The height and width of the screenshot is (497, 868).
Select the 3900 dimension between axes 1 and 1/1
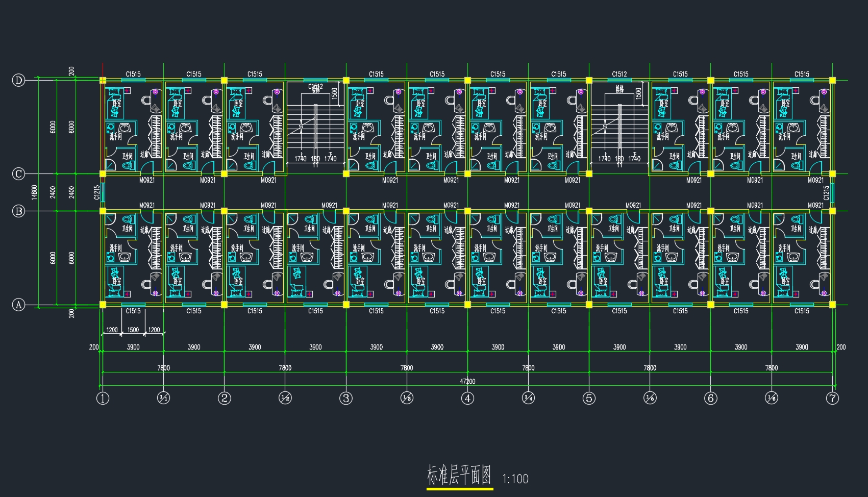tap(133, 347)
